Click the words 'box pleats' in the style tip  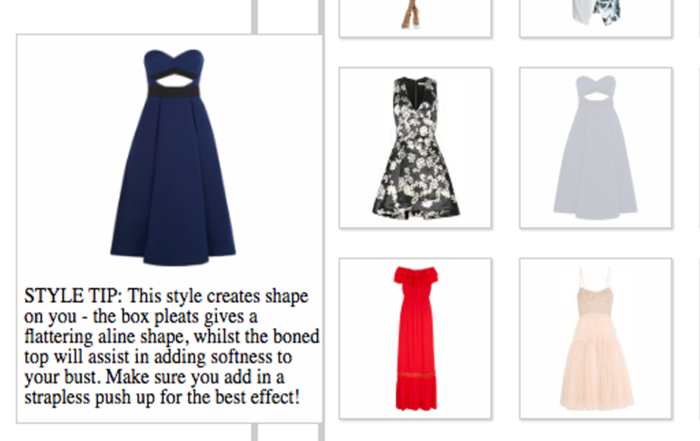[160, 316]
